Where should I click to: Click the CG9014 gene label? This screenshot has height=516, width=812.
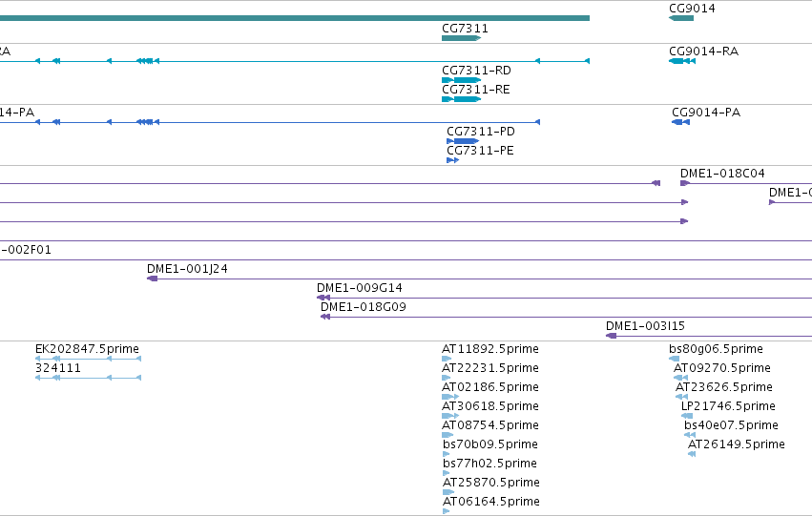[x=692, y=9]
